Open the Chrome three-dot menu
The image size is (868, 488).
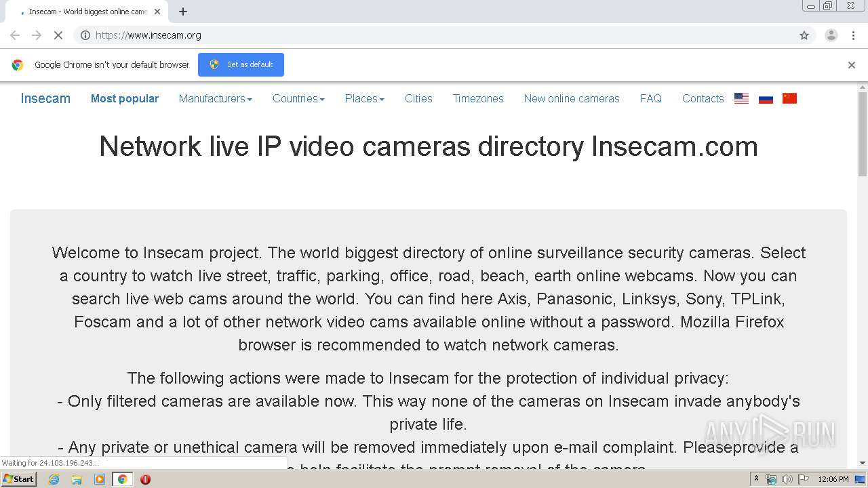click(853, 35)
